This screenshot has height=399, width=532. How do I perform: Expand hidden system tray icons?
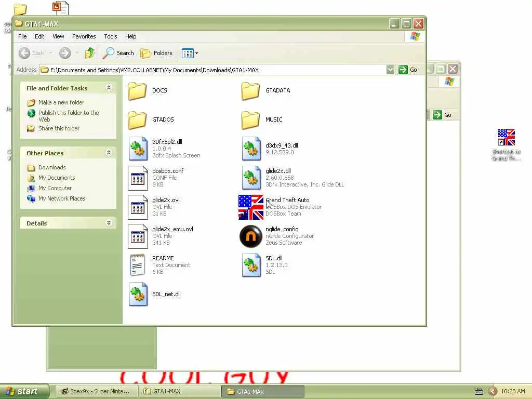tap(493, 392)
